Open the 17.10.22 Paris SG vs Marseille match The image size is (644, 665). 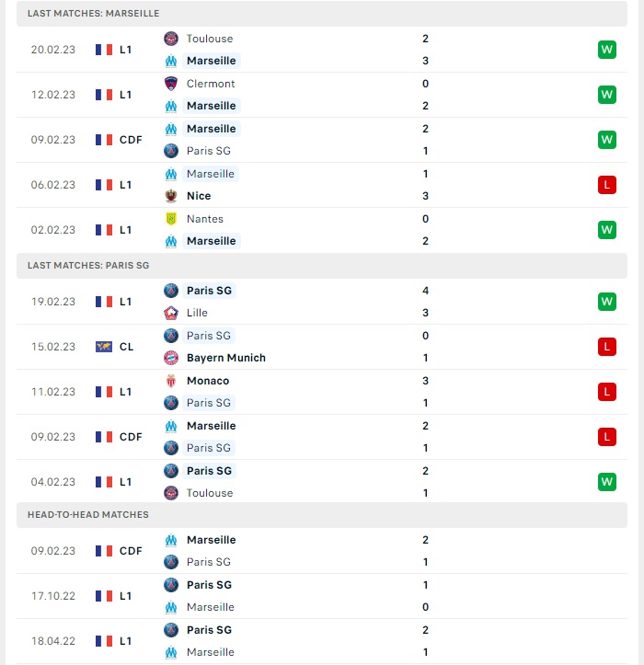322,596
